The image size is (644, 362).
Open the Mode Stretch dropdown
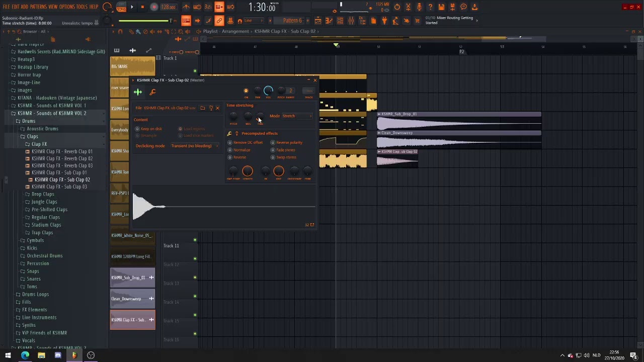[x=297, y=116]
